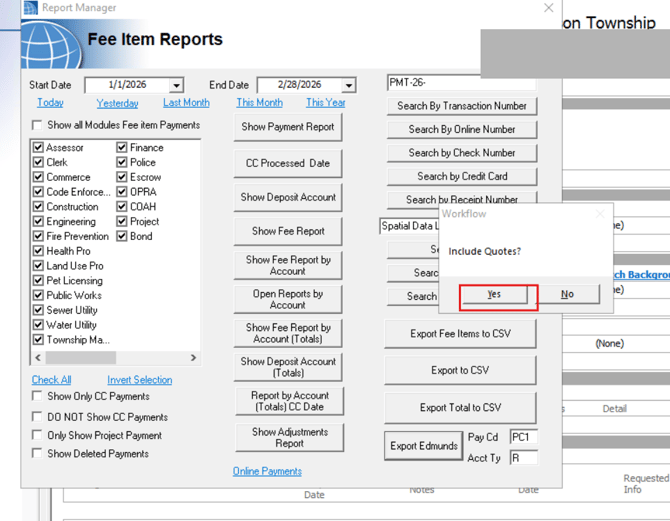Click No in the Workflow dialog
The width and height of the screenshot is (670, 521).
567,294
